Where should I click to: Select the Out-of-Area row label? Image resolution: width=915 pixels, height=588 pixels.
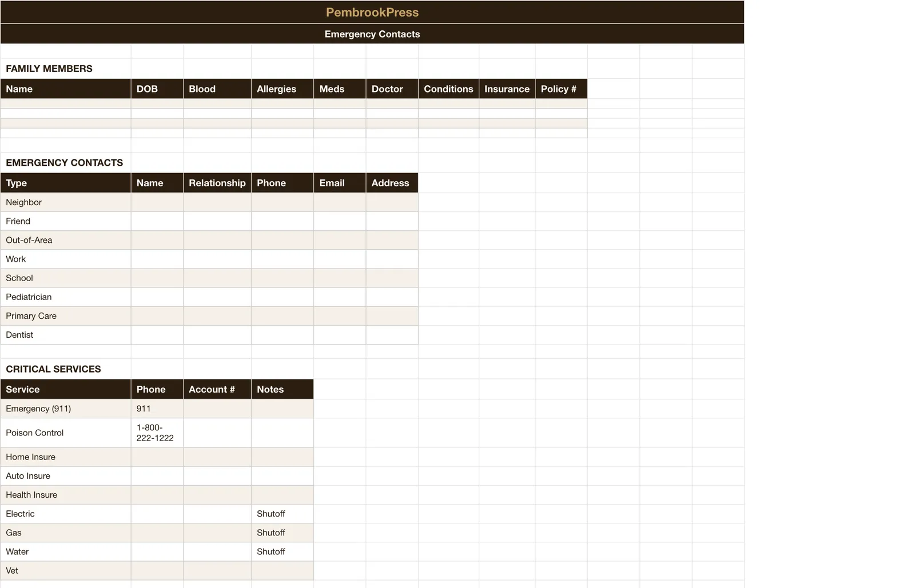66,240
